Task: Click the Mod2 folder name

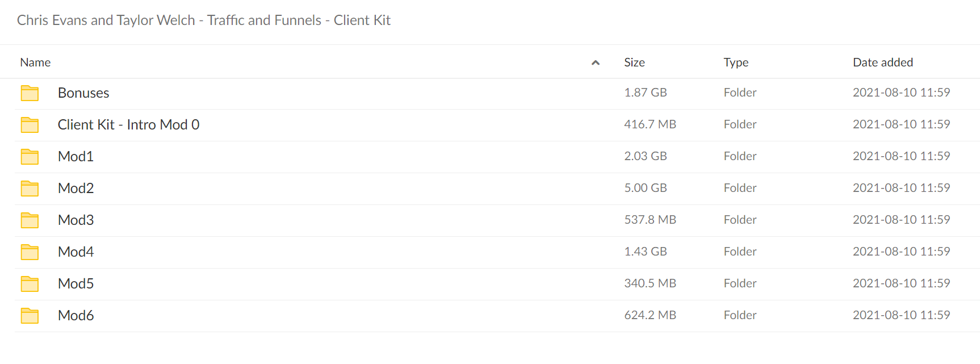Action: pyautogui.click(x=76, y=189)
